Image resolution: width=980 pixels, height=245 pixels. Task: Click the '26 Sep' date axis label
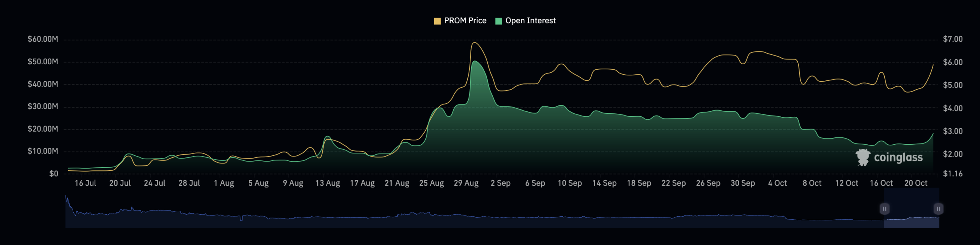click(x=708, y=183)
